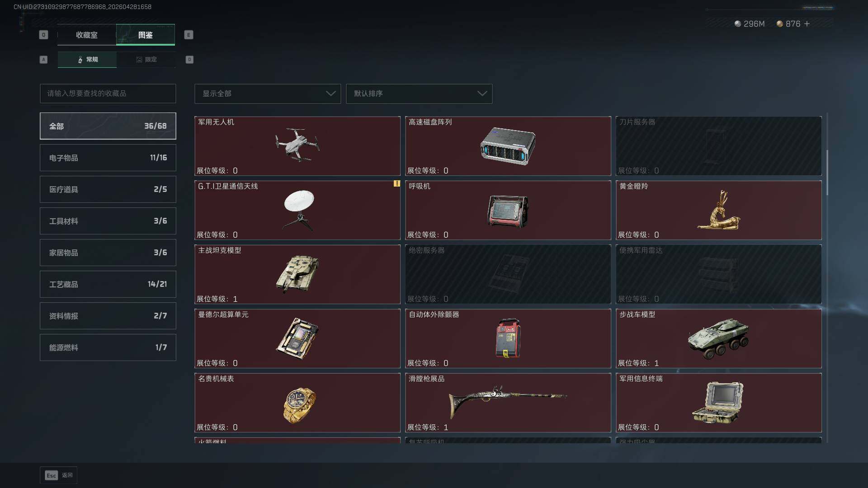The width and height of the screenshot is (868, 488).
Task: Open the luxury gold mechanical watch item
Action: pyautogui.click(x=297, y=403)
